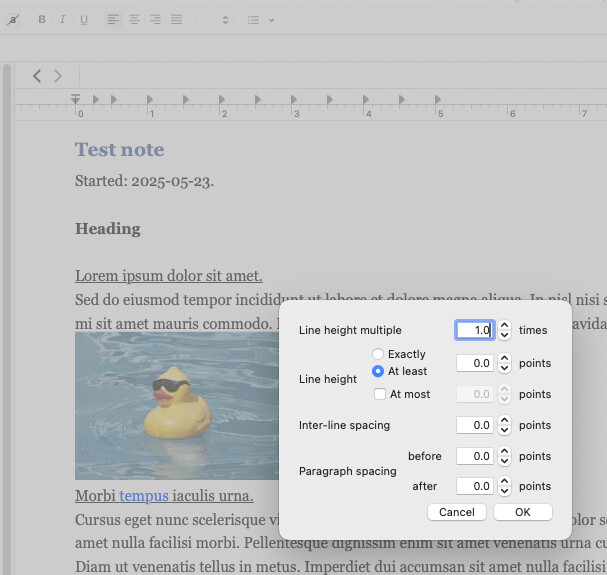This screenshot has width=607, height=575.
Task: Open the tempus hyperlink
Action: point(143,496)
